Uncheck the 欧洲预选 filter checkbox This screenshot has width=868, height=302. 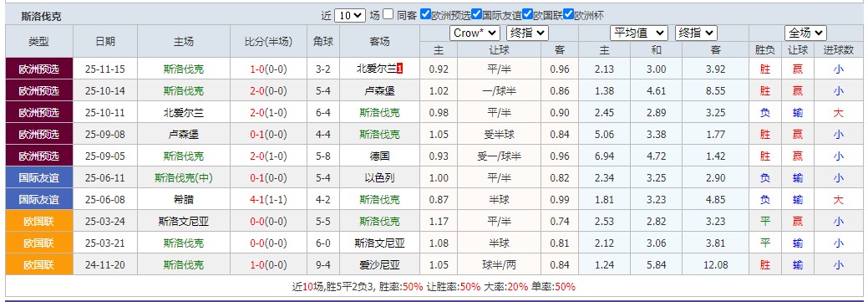425,15
